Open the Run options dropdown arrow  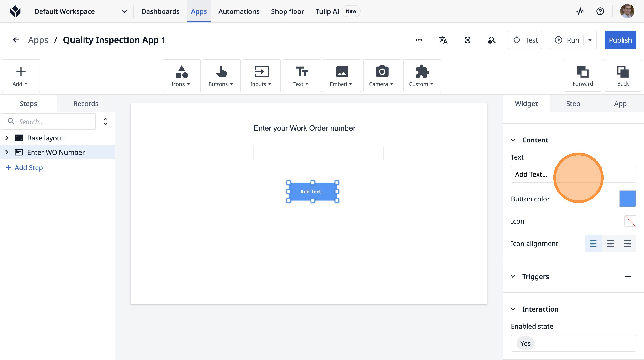pyautogui.click(x=590, y=40)
